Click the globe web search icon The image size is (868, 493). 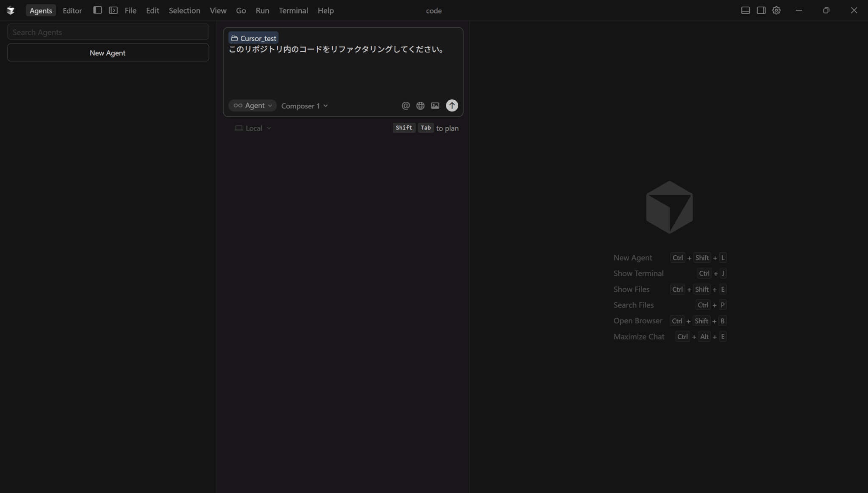coord(420,106)
